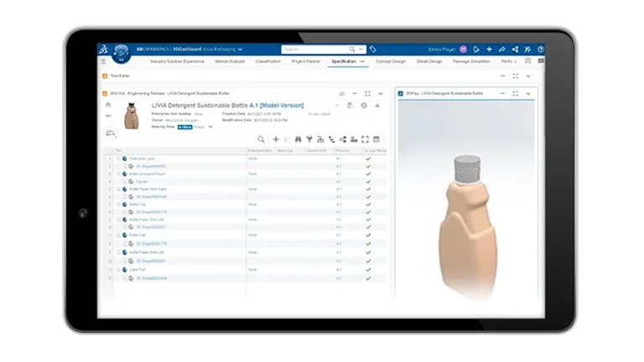Open the Text Editor panel chevron menu
Image resolution: width=644 pixels, height=362 pixels.
[x=528, y=76]
